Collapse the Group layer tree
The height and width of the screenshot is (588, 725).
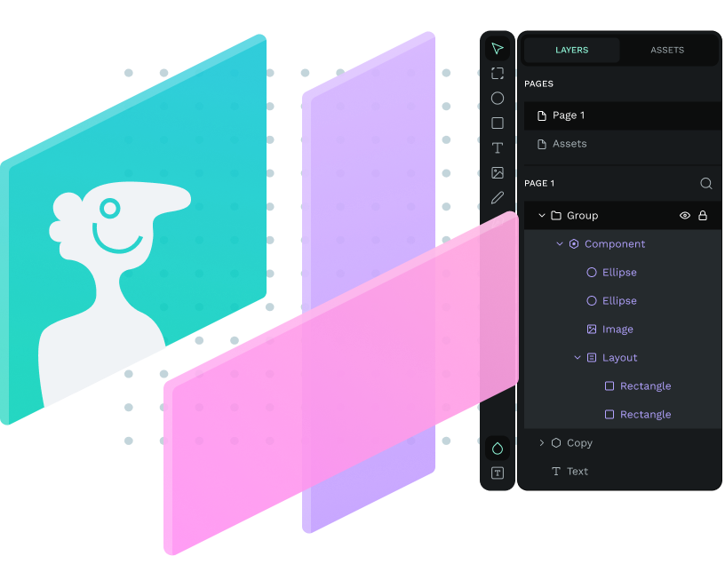point(541,215)
